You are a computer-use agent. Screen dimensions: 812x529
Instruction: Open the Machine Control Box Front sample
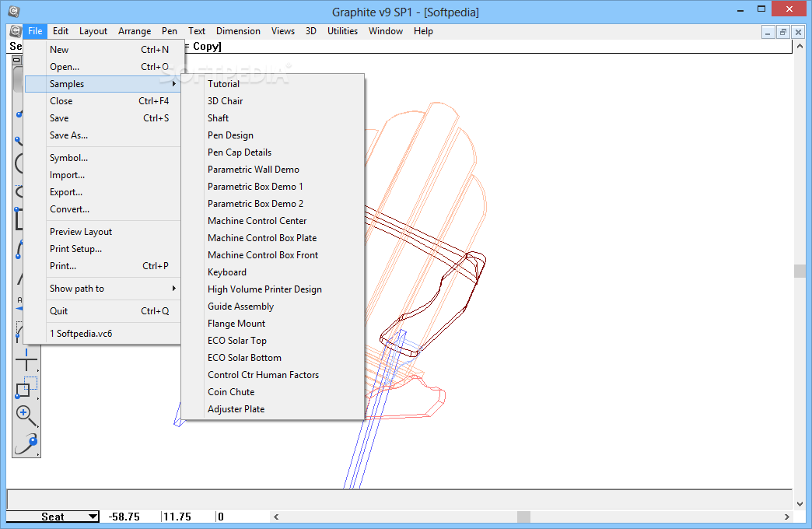[x=273, y=255]
